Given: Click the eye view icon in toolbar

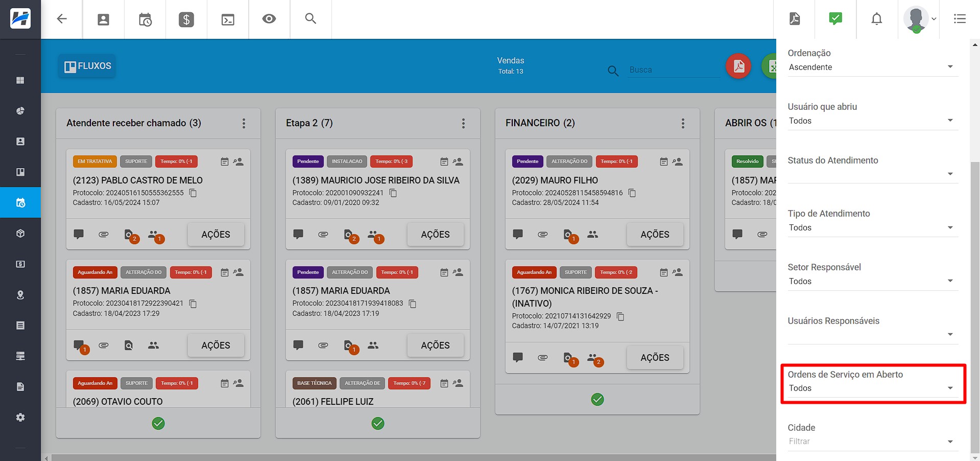Looking at the screenshot, I should coord(269,19).
